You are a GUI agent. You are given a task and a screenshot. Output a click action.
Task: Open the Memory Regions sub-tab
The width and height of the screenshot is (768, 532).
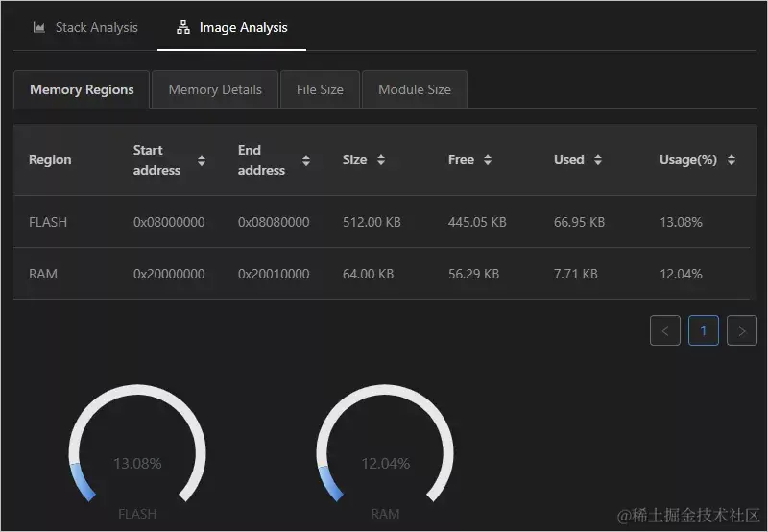point(82,89)
